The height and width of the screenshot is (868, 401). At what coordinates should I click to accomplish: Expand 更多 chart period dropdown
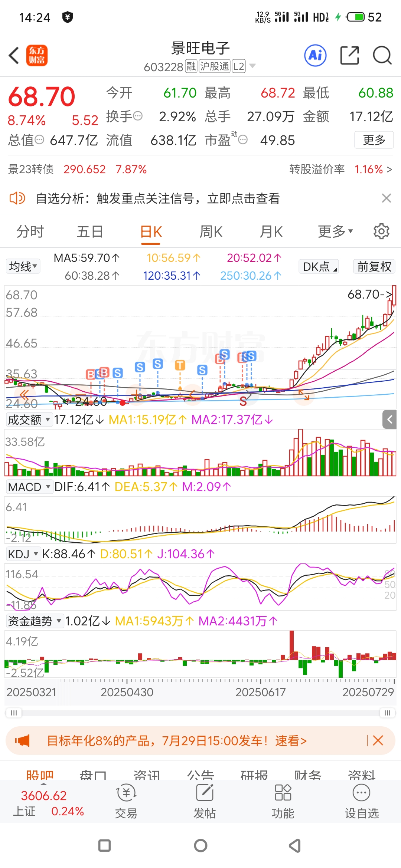(x=335, y=231)
